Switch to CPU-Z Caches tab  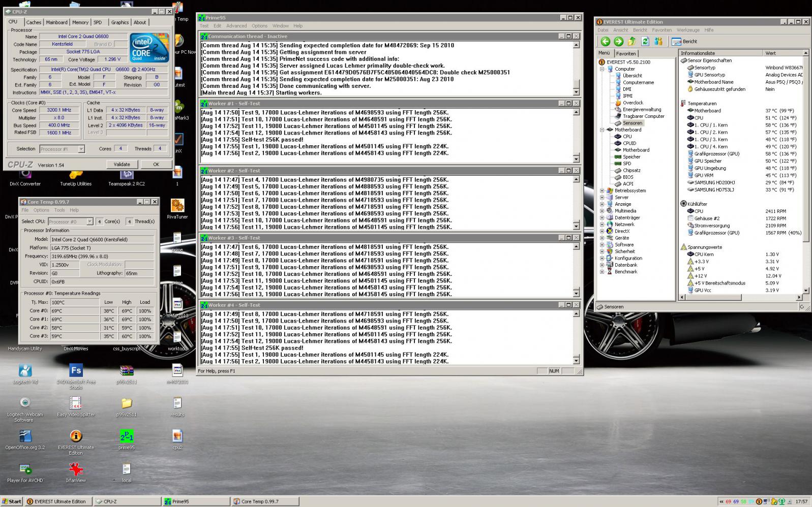(x=34, y=22)
